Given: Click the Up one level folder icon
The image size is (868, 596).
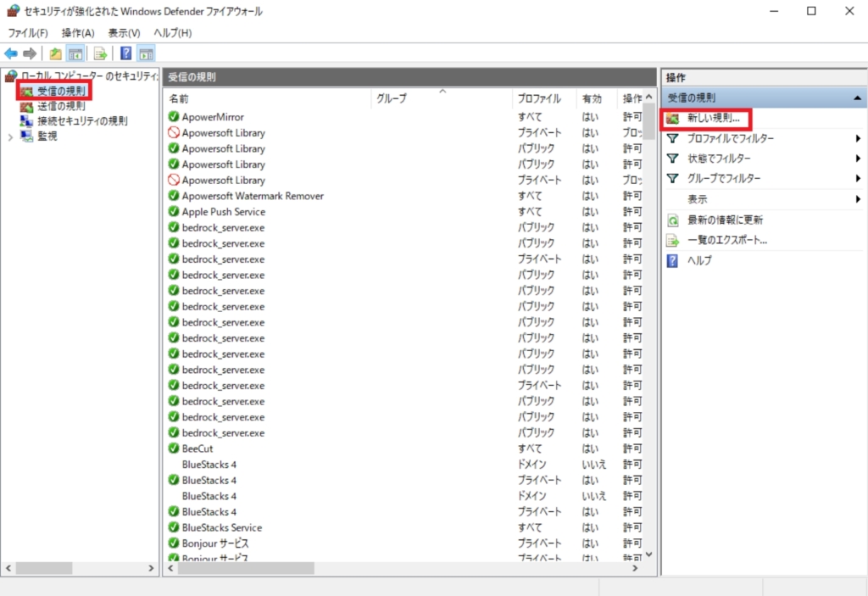Looking at the screenshot, I should click(55, 53).
